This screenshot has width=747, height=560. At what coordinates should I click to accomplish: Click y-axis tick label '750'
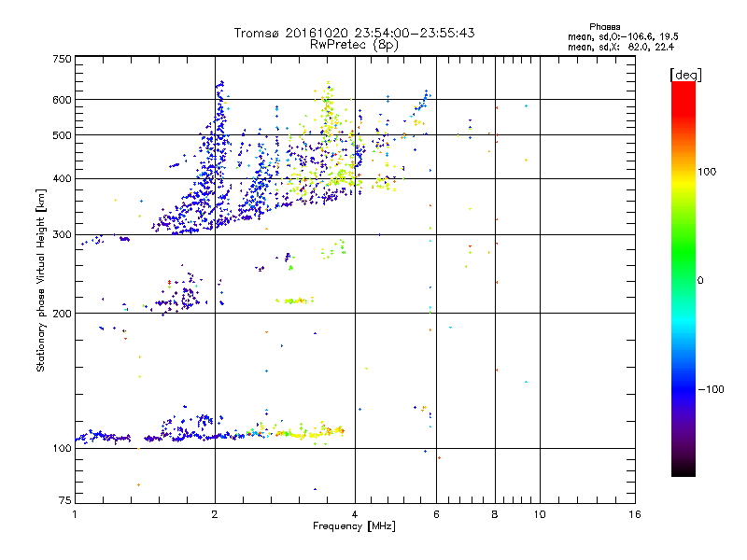[62, 59]
